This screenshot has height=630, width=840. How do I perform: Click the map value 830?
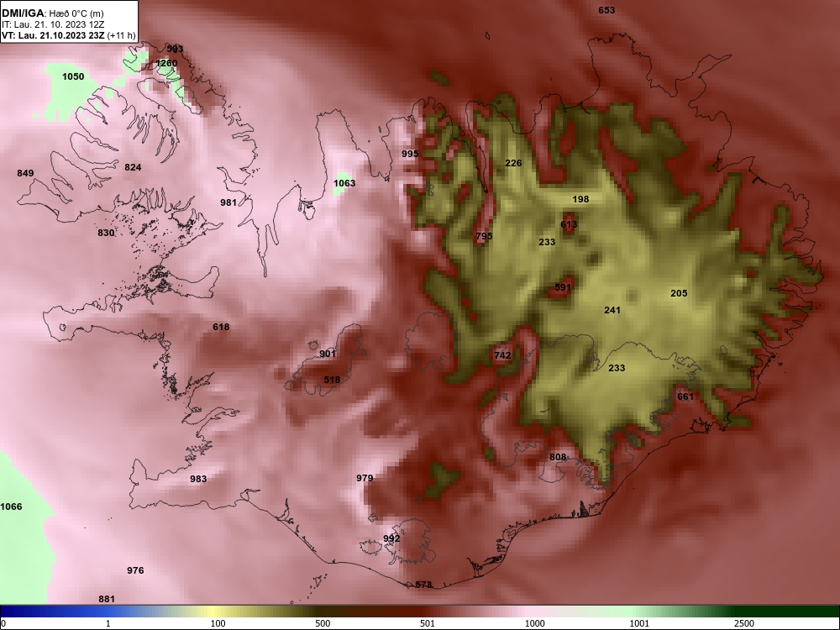[x=106, y=233]
